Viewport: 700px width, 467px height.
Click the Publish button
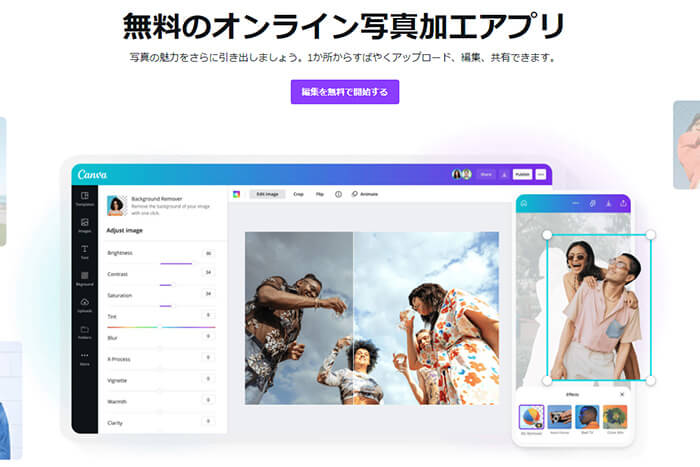pos(522,174)
